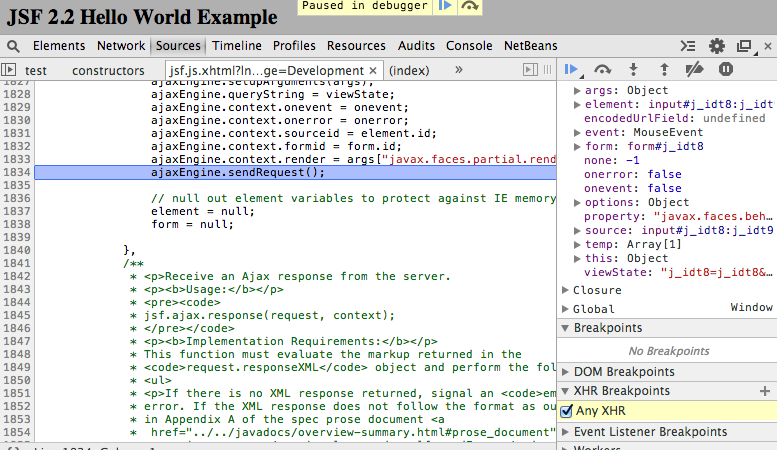Expand the form variable
The image size is (777, 450).
577,147
